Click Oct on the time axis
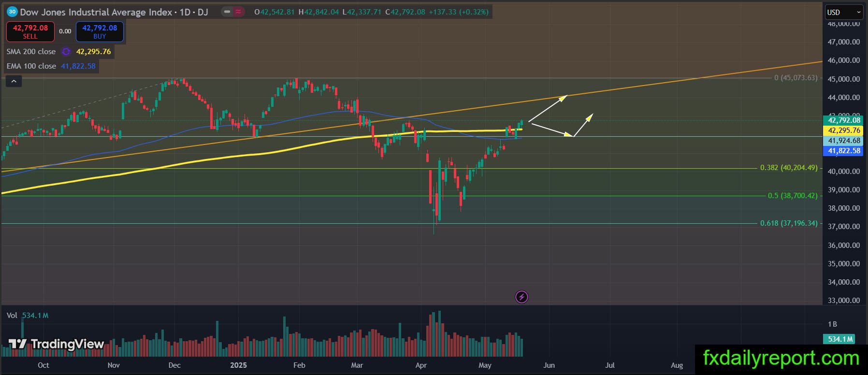Viewport: 868px width, 375px height. [x=43, y=365]
